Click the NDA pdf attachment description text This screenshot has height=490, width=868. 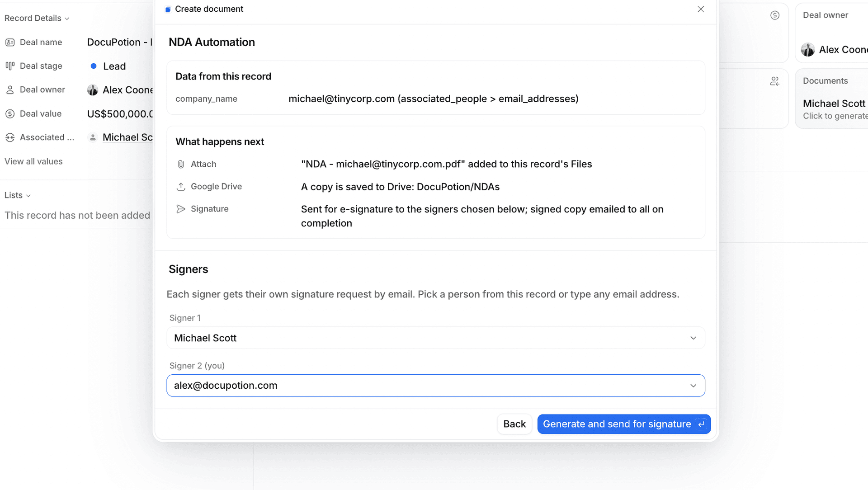(446, 164)
